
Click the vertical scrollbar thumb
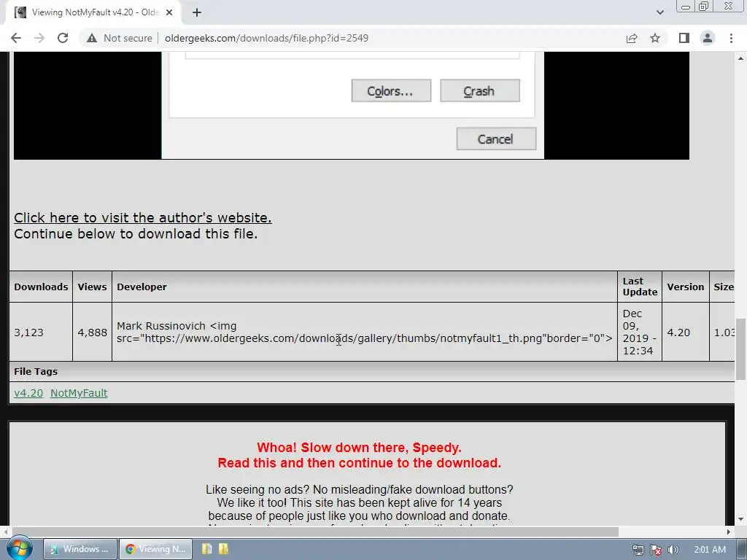[741, 349]
